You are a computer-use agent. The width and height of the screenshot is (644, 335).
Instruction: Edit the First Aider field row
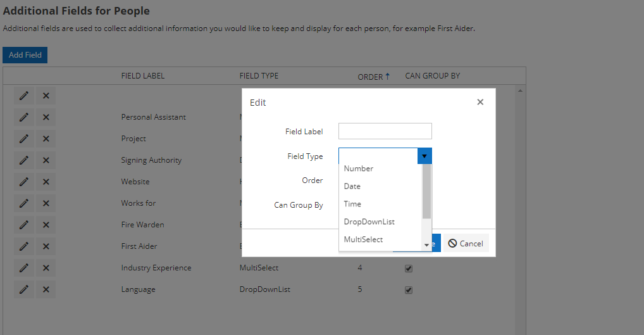24,246
